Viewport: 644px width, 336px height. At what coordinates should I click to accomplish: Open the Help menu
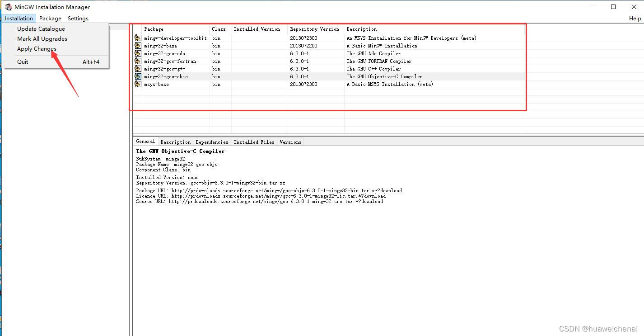635,19
